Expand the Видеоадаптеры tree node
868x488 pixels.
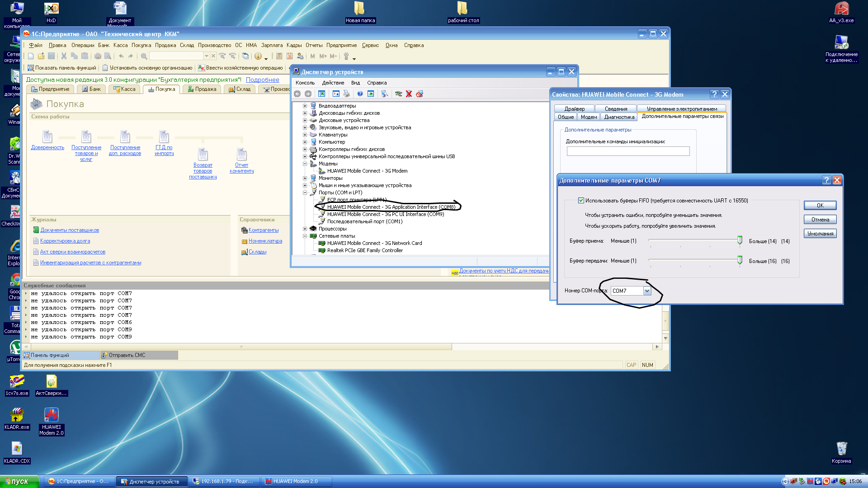305,106
